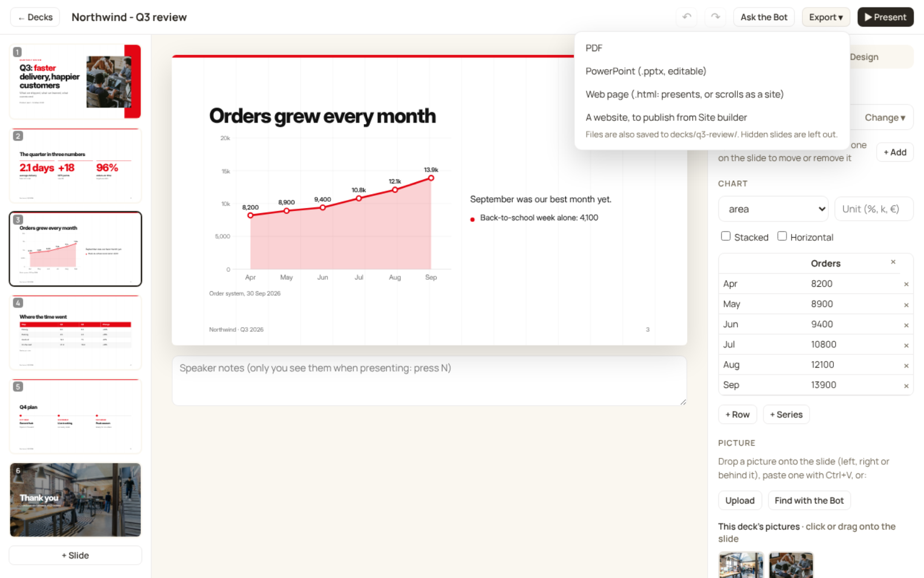This screenshot has width=924, height=578.
Task: Click the redo arrow icon
Action: click(x=716, y=17)
